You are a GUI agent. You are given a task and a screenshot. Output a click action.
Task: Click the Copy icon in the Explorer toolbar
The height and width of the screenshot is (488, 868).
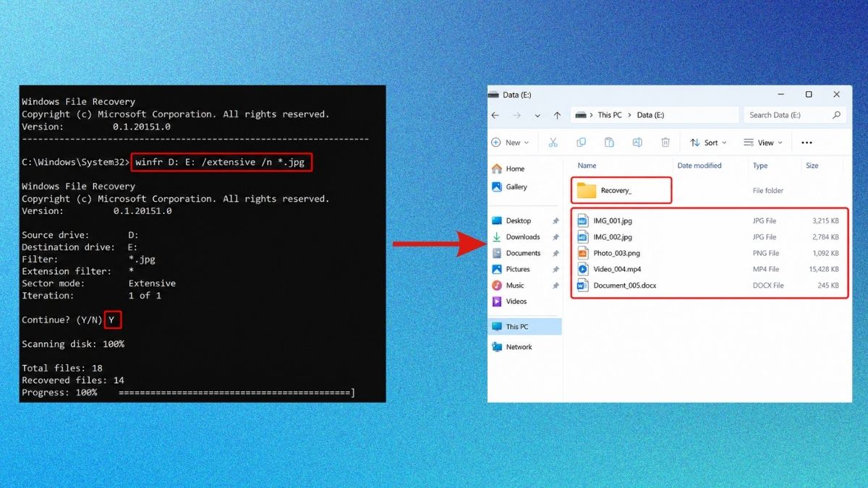581,142
